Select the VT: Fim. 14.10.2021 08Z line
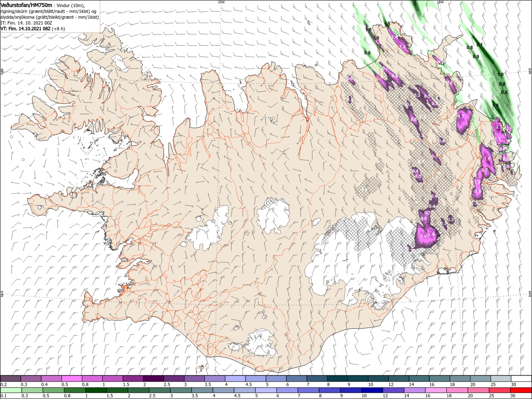Screen dimensions: 532x399 pos(33,29)
